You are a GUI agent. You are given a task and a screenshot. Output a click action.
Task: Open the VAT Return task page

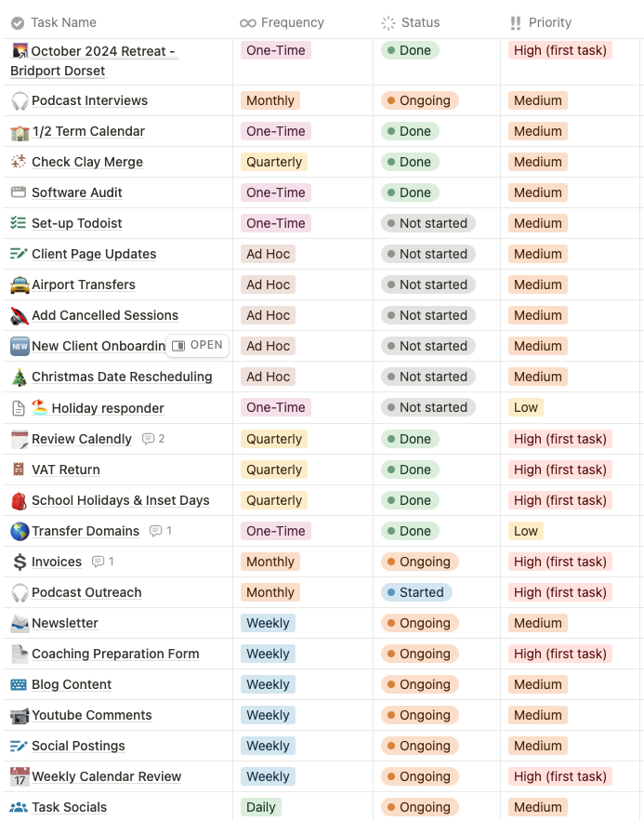coord(65,470)
